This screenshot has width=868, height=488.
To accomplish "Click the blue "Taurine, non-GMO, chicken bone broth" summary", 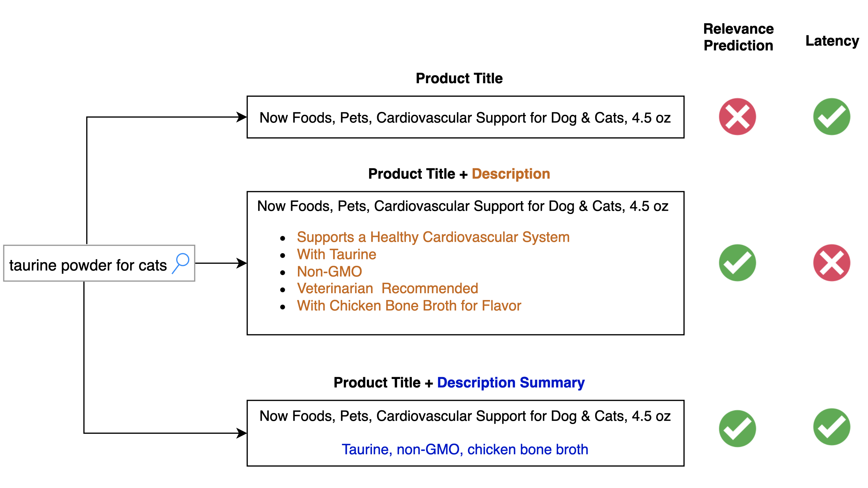I will tap(465, 449).
